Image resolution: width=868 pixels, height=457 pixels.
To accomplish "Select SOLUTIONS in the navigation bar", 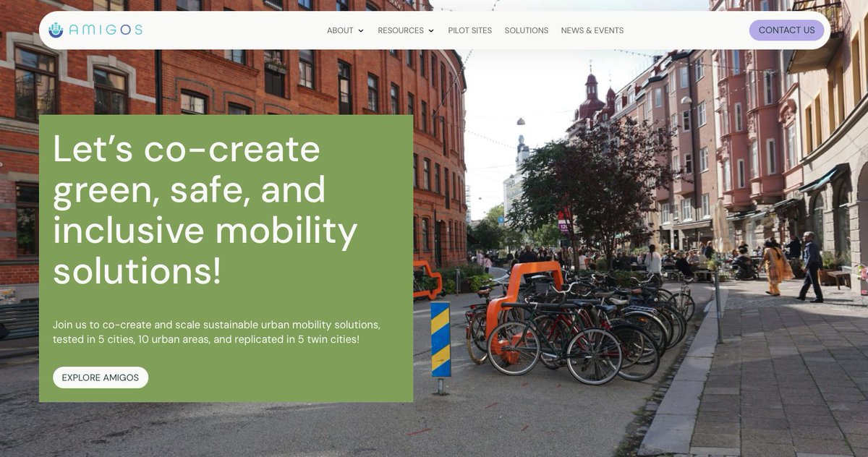I will coord(527,30).
